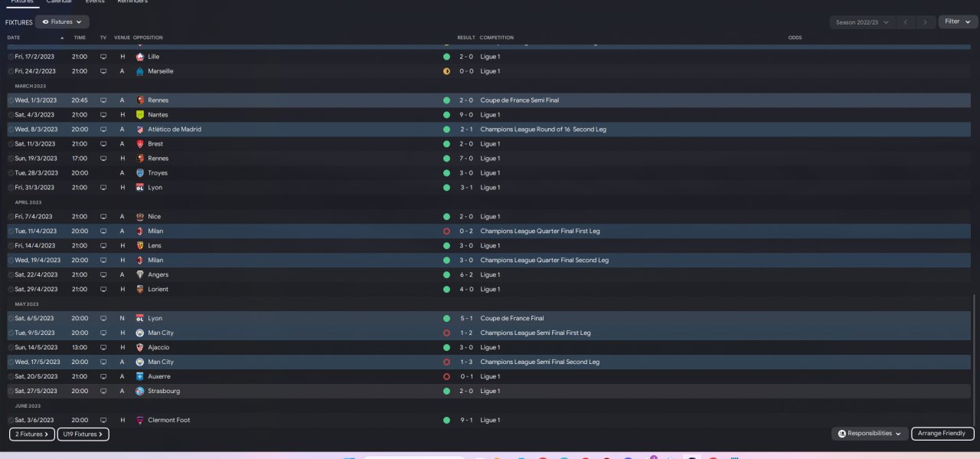Viewport: 980px width, 459px height.
Task: Open the Atlético de Madrid club badge
Action: click(140, 130)
